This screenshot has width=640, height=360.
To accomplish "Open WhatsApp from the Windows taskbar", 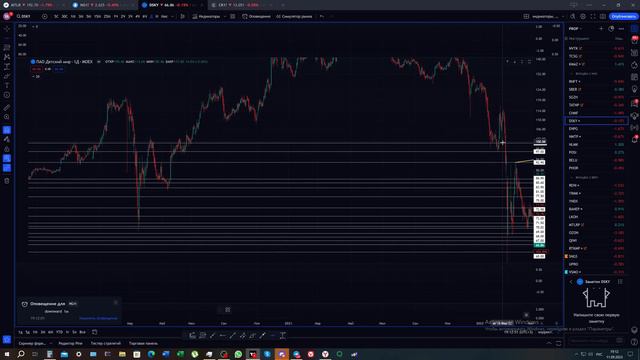I will pos(238,354).
